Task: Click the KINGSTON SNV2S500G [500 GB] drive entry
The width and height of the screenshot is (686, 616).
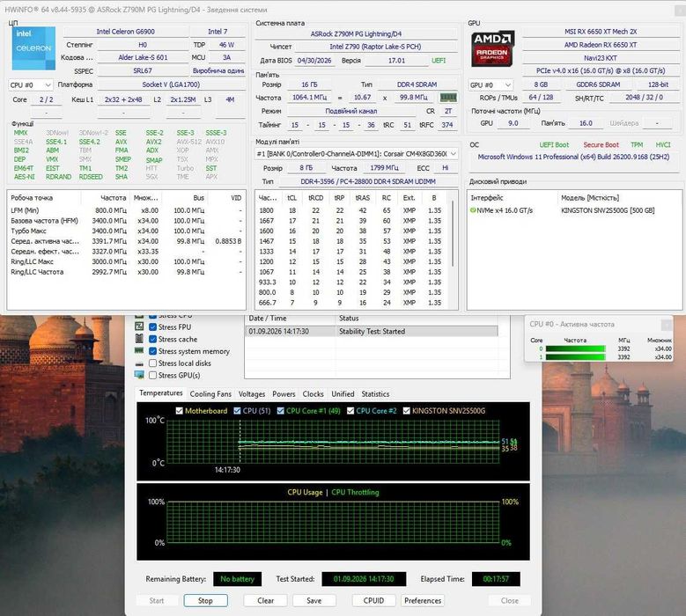Action: tap(608, 210)
